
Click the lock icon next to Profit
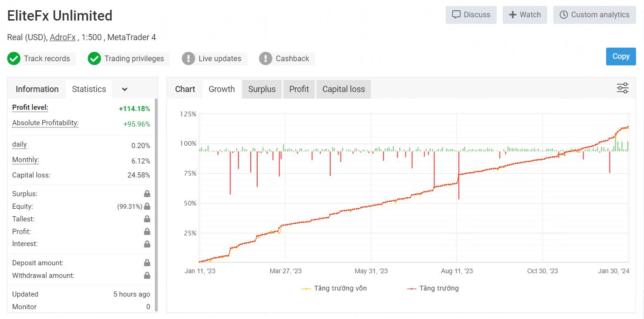(x=147, y=232)
